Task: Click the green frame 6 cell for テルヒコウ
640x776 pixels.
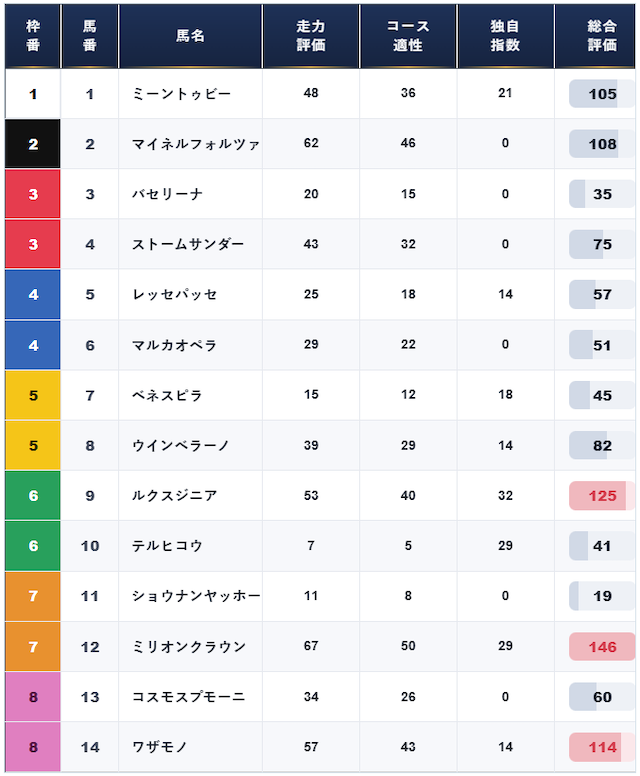Action: pyautogui.click(x=33, y=546)
